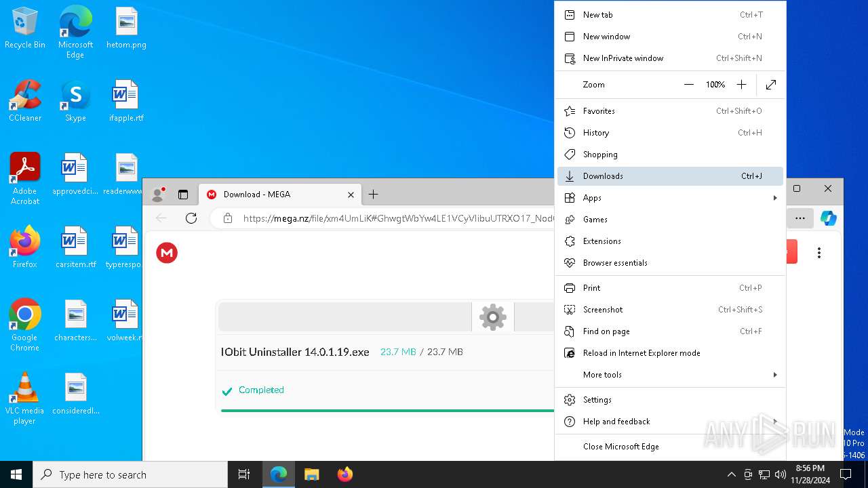Click the MEGA logo on the page

167,253
